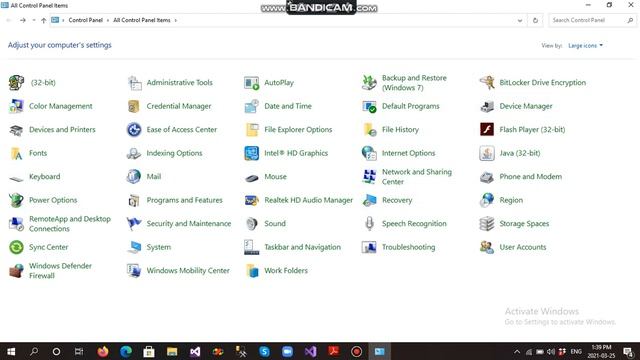Click the ENG language indicator
This screenshot has width=640, height=360.
point(576,351)
